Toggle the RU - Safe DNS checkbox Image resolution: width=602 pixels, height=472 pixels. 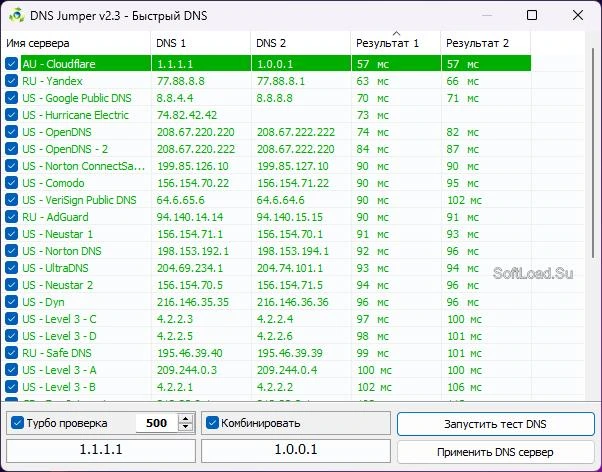[12, 353]
